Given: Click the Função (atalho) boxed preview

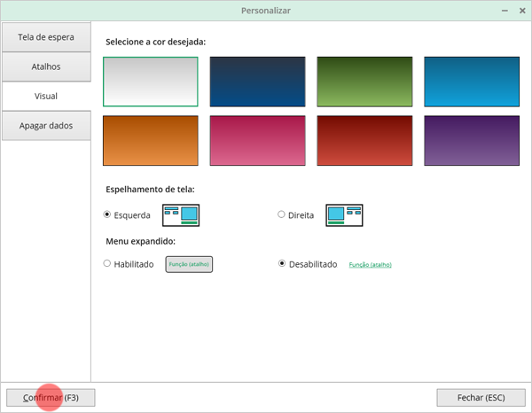Looking at the screenshot, I should pyautogui.click(x=189, y=264).
